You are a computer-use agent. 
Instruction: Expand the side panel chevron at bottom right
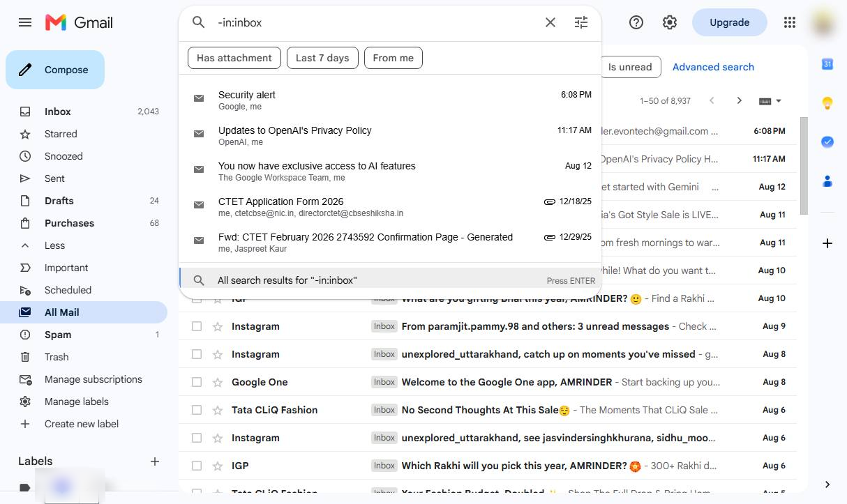[827, 484]
